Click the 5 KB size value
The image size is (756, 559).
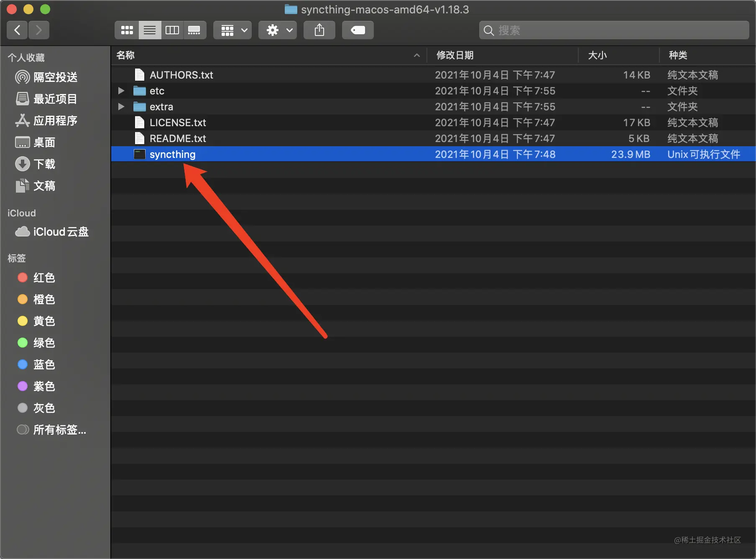pos(639,138)
